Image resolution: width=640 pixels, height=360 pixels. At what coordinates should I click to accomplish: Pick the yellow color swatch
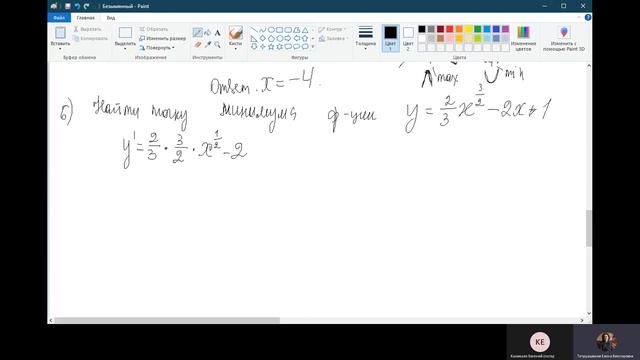[x=468, y=29]
